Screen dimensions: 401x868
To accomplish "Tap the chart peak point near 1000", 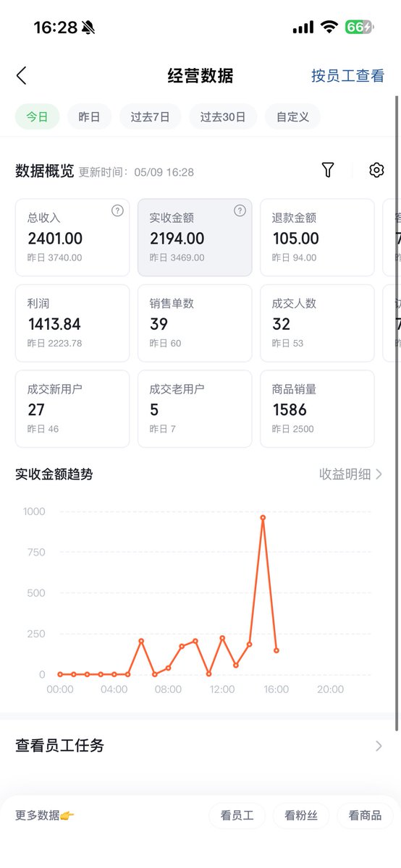I will (x=263, y=517).
